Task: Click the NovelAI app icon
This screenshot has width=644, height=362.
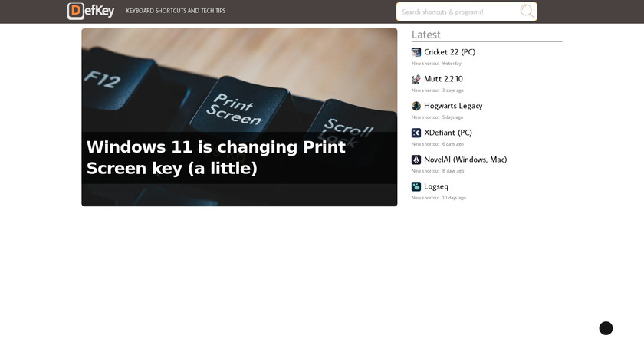Action: [x=416, y=160]
